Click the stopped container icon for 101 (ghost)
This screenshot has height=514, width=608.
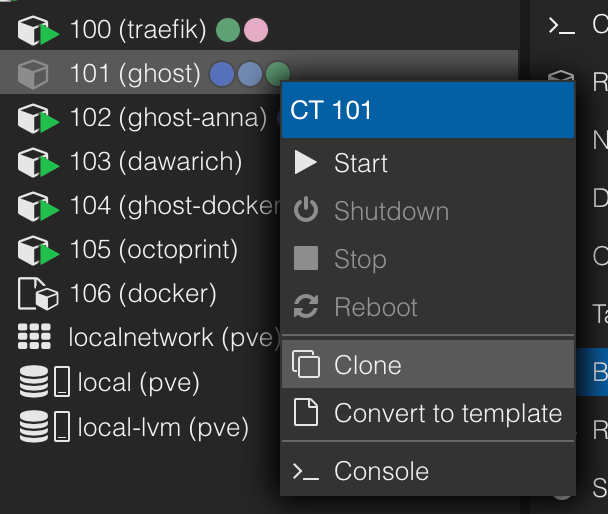(34, 74)
